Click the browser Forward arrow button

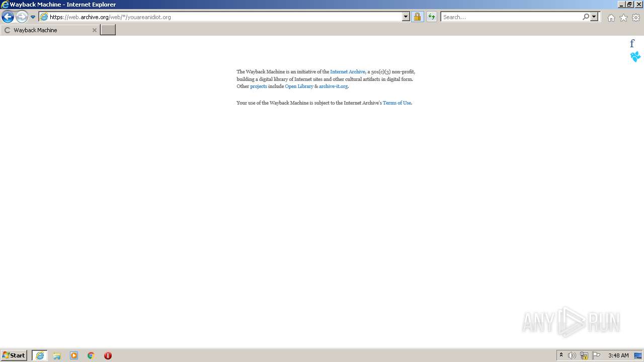[22, 17]
